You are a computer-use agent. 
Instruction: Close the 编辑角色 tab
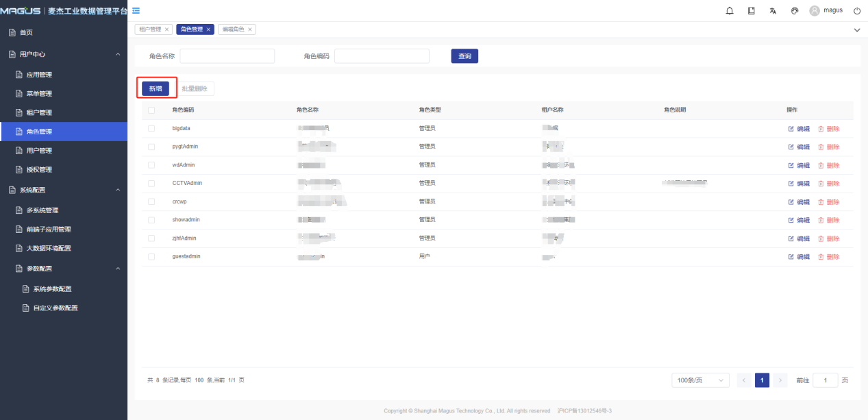[x=250, y=29]
